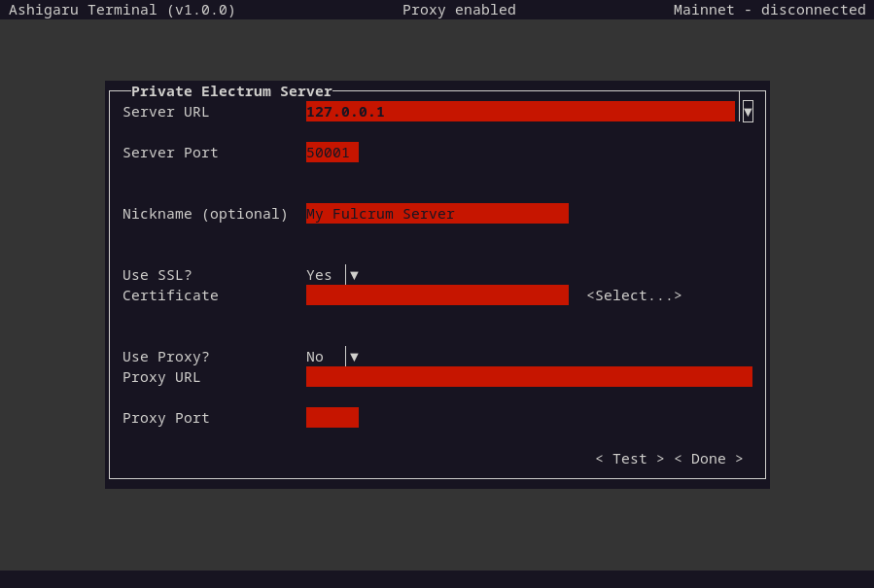The width and height of the screenshot is (874, 588).
Task: Click the Ashigaru Terminal (v1.0.0) title
Action: pyautogui.click(x=122, y=10)
